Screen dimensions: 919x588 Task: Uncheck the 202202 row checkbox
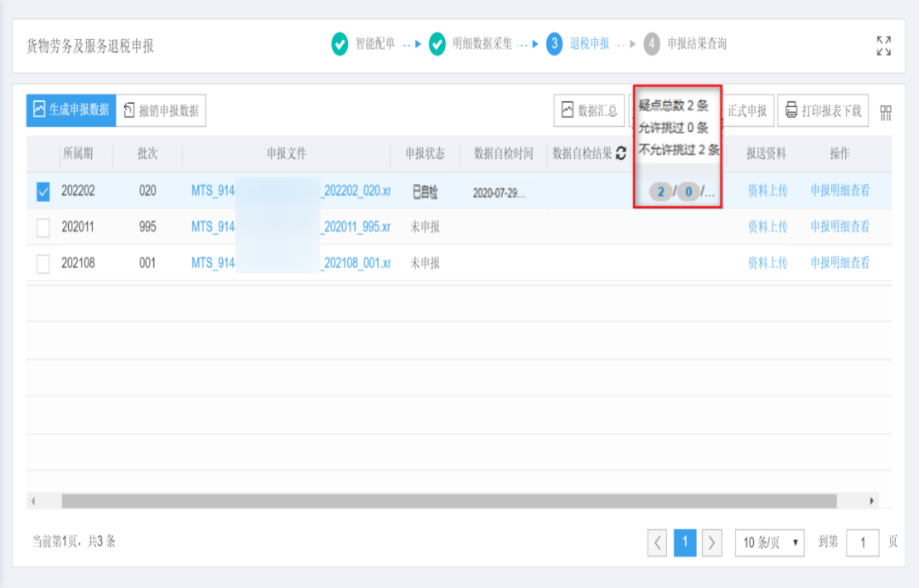click(x=43, y=192)
